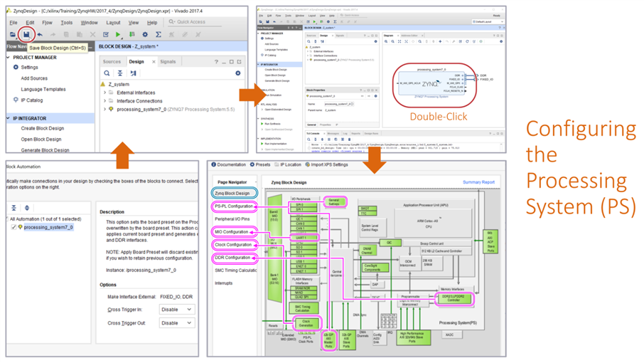Open the Layout menu in enlarged Vivado window

(113, 23)
